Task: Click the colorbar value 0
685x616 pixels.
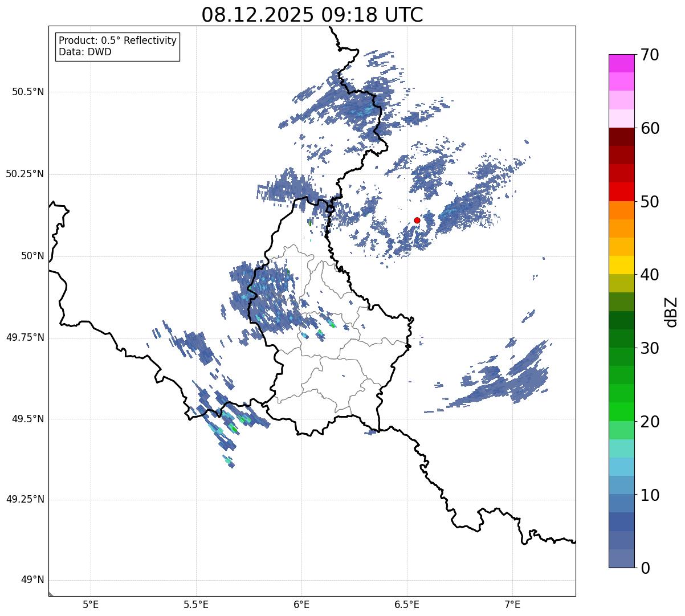Action: point(646,568)
